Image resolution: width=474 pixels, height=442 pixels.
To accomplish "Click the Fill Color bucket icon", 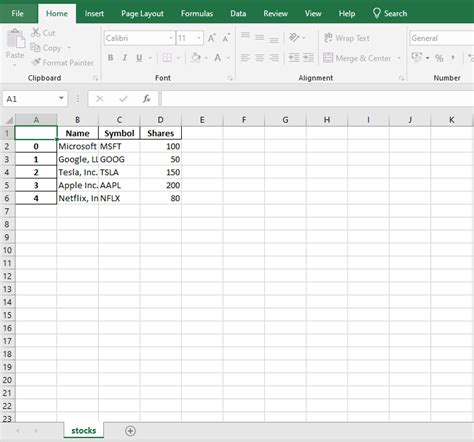I will 196,58.
